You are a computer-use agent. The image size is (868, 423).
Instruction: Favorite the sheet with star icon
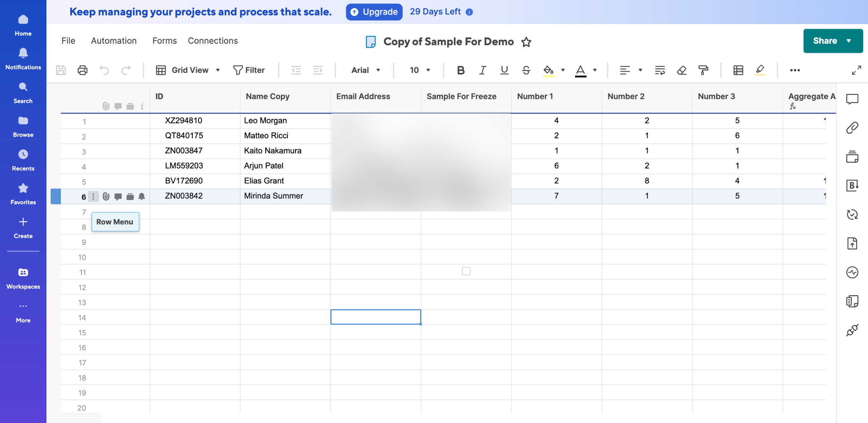[x=526, y=42]
